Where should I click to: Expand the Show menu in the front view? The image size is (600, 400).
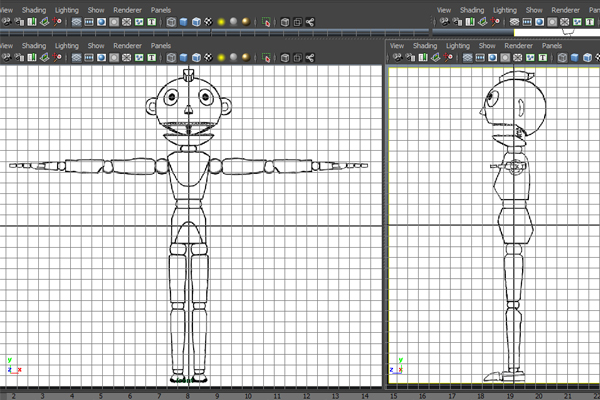tap(96, 45)
